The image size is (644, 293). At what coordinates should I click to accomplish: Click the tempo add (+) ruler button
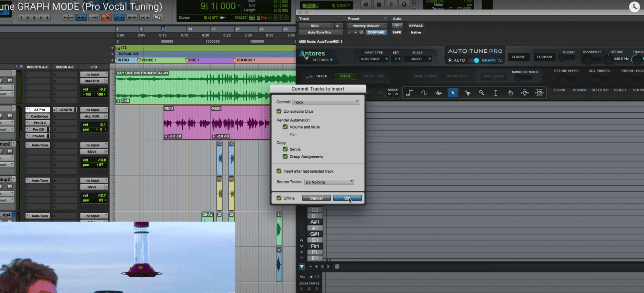click(x=112, y=48)
